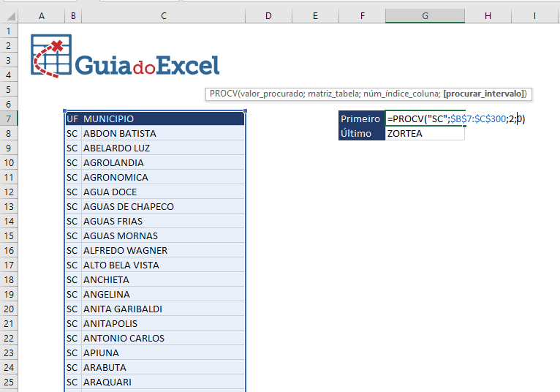This screenshot has height=392, width=560.
Task: Click cell ANCHIETA
Action: [x=163, y=280]
